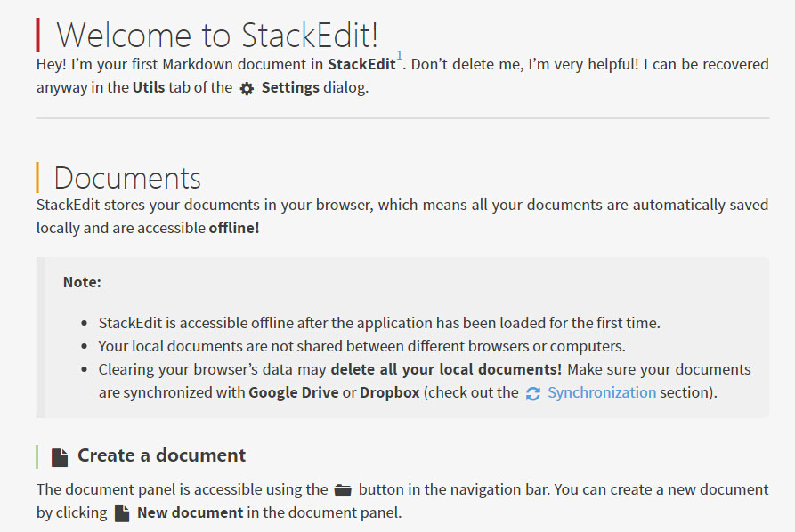This screenshot has height=532, width=795.
Task: Click the bold text New document
Action: (x=191, y=512)
